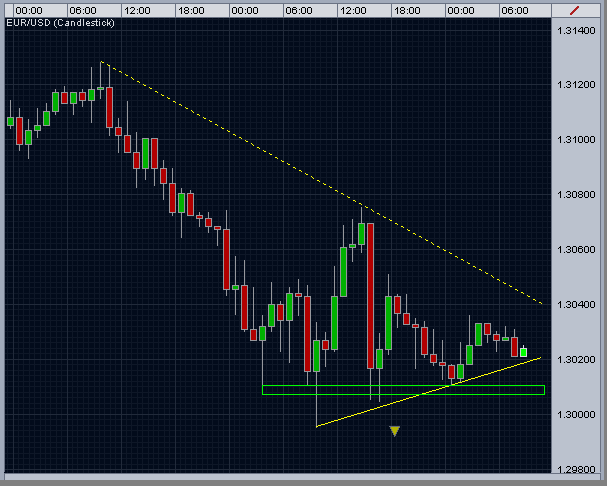607x486 pixels.
Task: Click the 1.30000 price axis label
Action: [576, 415]
